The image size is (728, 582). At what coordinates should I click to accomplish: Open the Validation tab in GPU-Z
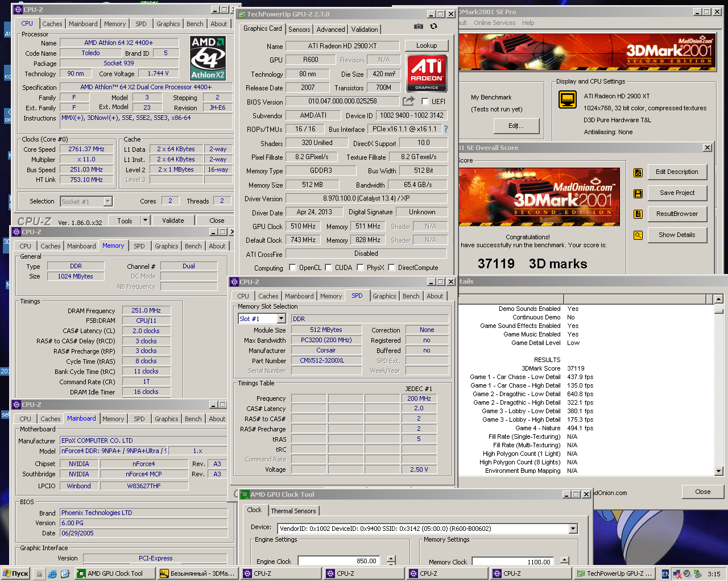pyautogui.click(x=364, y=30)
